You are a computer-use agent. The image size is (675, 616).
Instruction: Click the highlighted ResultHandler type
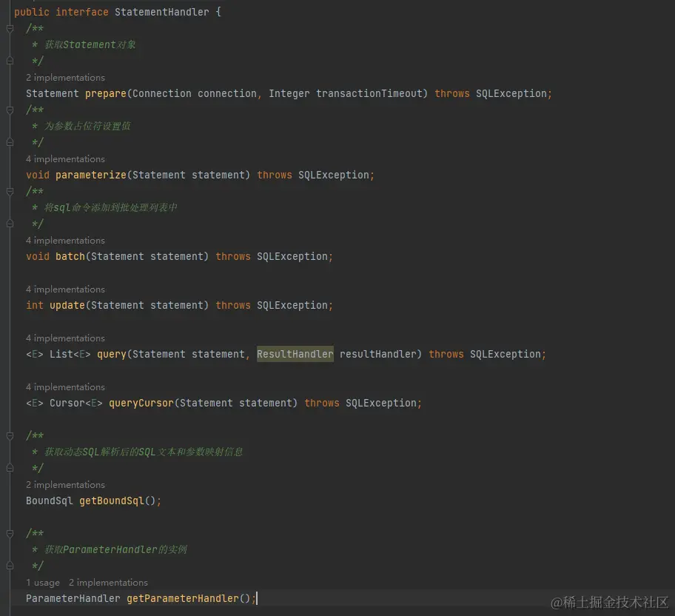click(295, 354)
